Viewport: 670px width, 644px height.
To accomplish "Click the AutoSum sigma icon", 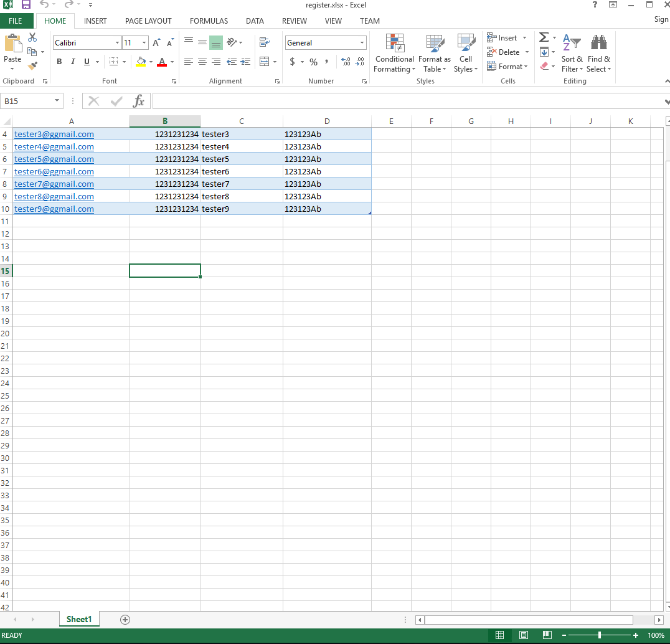I will 544,38.
